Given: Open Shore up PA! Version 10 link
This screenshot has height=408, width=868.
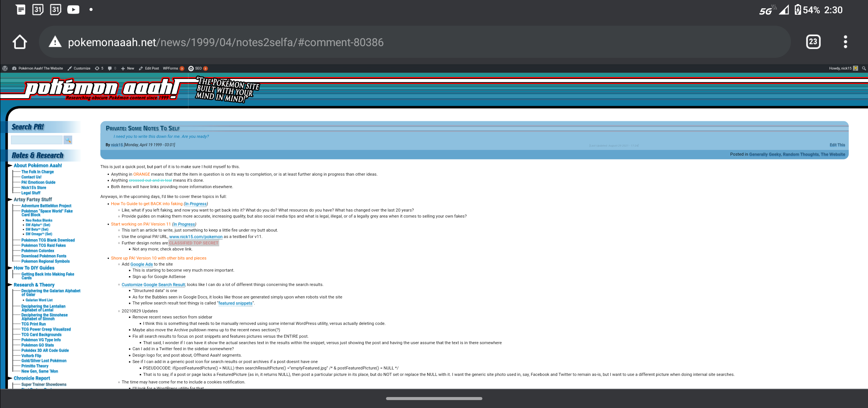Looking at the screenshot, I should (159, 258).
